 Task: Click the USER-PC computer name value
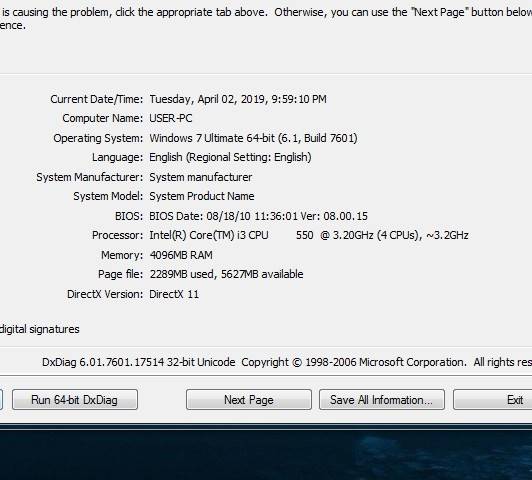coord(171,118)
